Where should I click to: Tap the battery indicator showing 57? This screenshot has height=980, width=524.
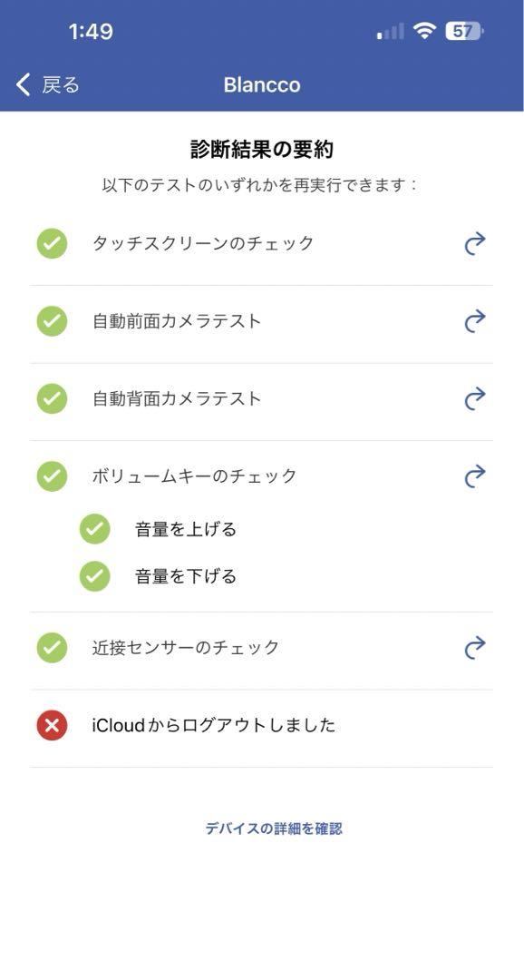coord(465,31)
